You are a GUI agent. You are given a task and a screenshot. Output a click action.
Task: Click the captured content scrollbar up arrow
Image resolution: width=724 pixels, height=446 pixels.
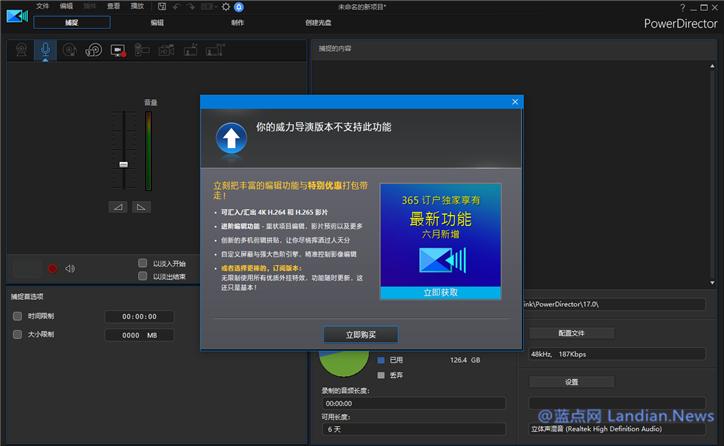point(712,66)
